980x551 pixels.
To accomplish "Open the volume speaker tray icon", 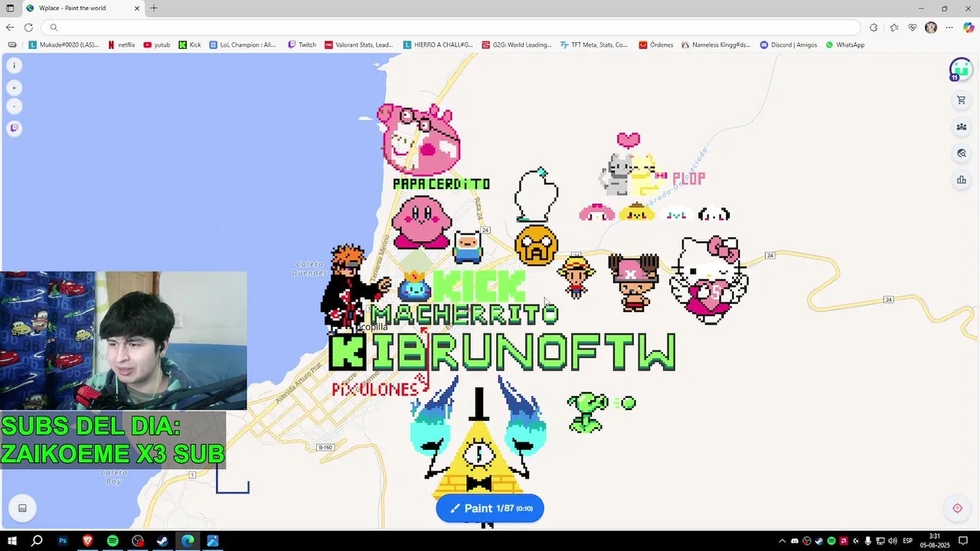I will [x=893, y=541].
